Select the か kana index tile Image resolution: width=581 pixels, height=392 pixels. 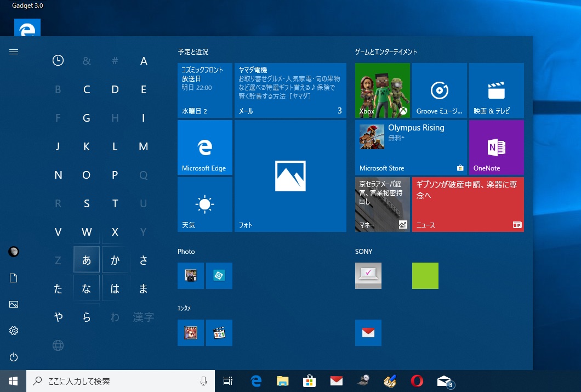pos(115,260)
